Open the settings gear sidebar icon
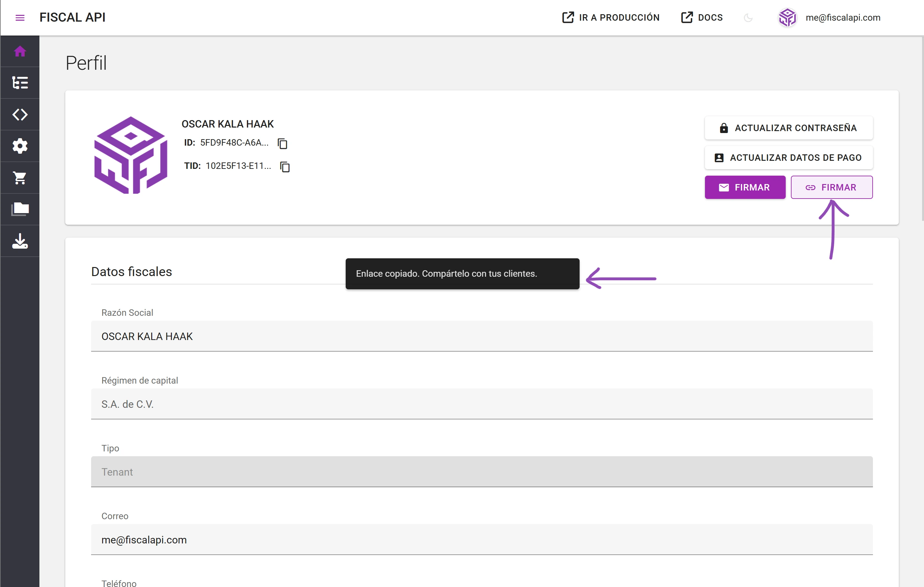 [x=20, y=146]
